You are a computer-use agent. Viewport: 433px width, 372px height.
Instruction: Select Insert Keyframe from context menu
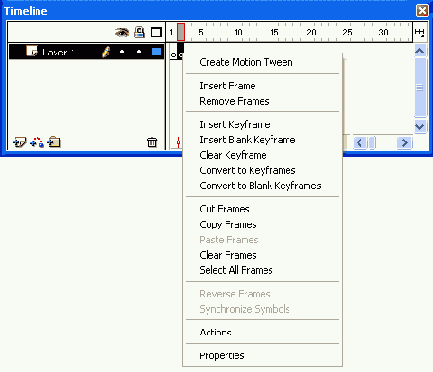[235, 124]
